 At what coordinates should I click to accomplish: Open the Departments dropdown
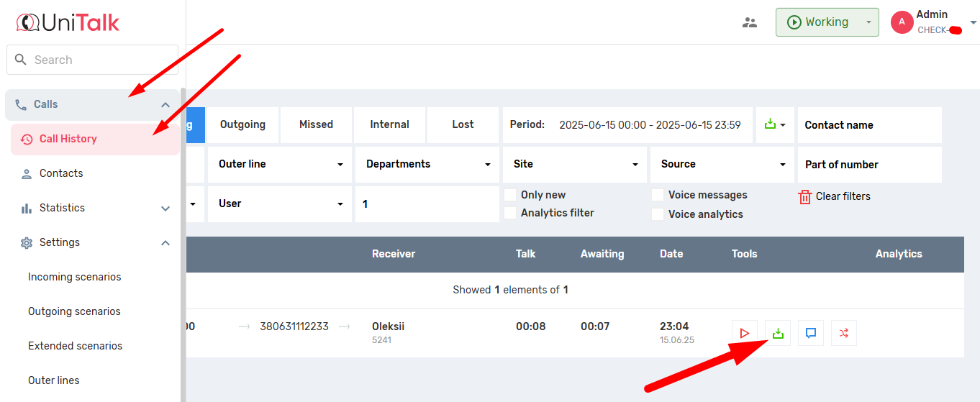tap(427, 164)
